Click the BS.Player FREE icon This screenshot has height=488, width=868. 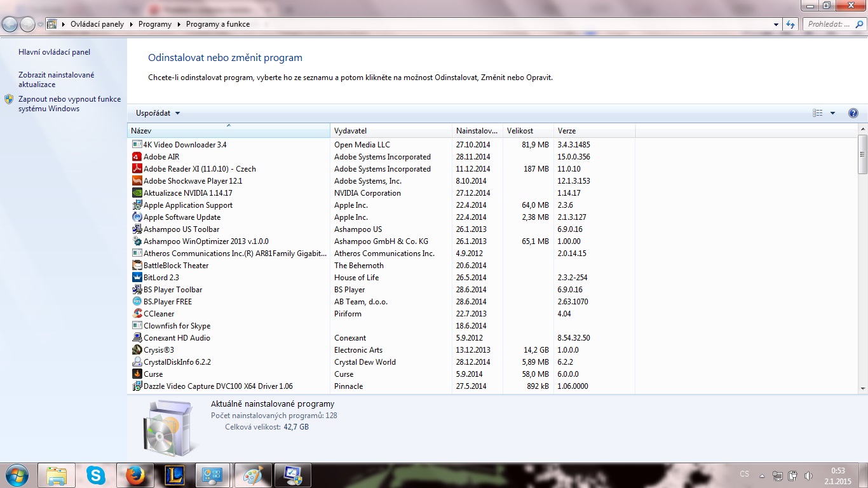[137, 302]
